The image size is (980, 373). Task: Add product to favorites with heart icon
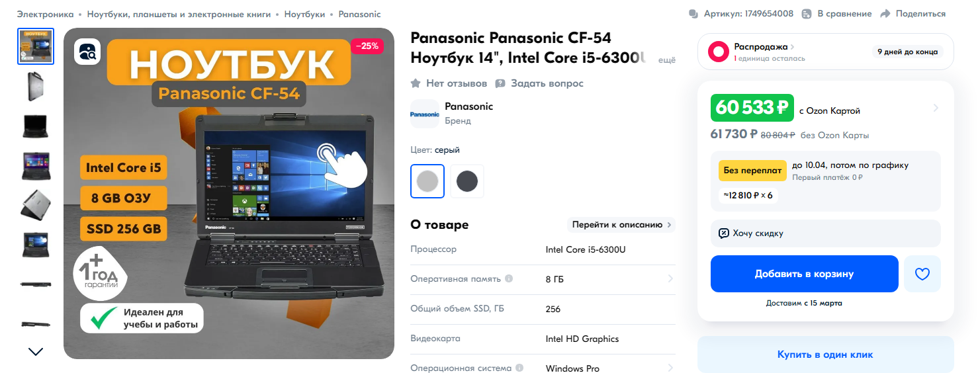click(922, 274)
